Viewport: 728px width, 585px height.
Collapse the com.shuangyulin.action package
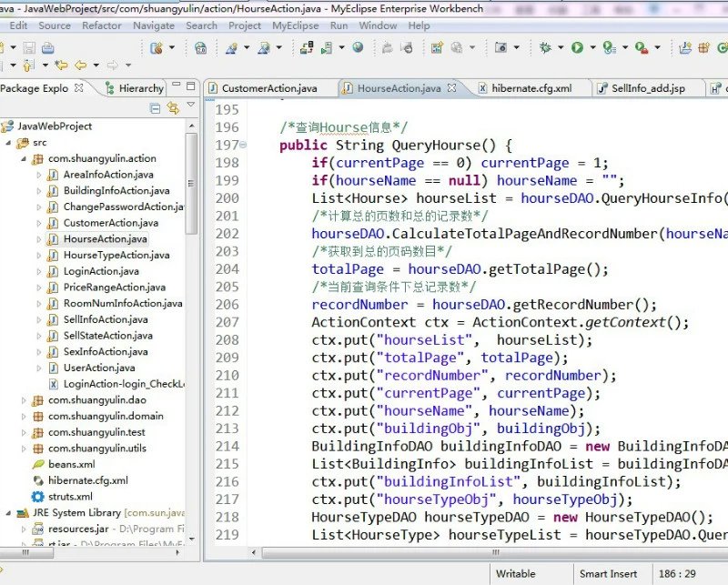[24, 159]
